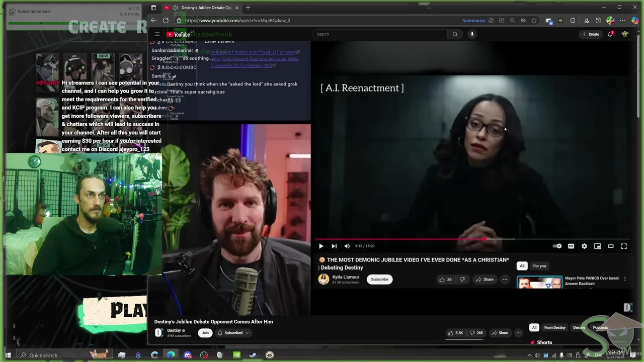Select the 'Podcasts' filter chip
Viewport: 644px width, 362px height.
(600, 328)
